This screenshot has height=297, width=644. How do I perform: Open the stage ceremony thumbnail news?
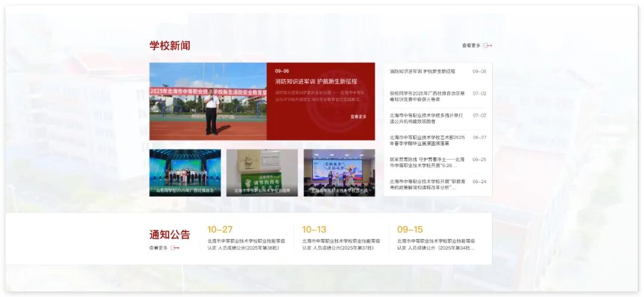[185, 172]
